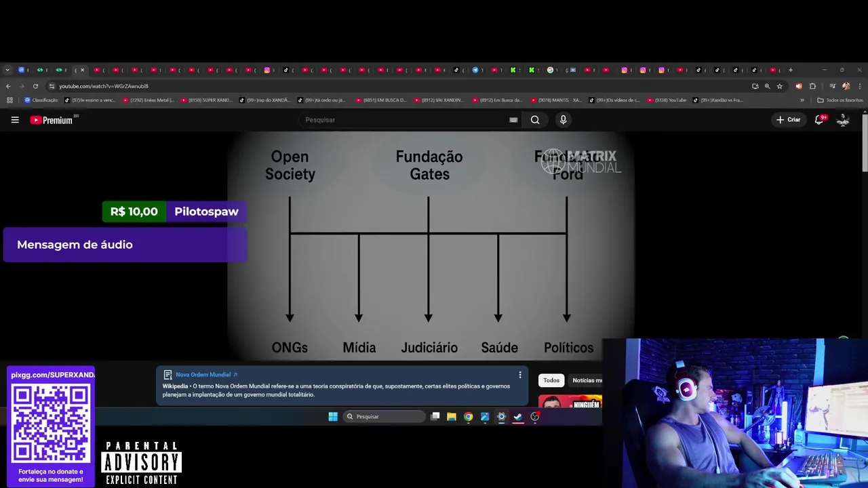The width and height of the screenshot is (868, 488).
Task: Open the Xandão vs Fra... bookmark
Action: tap(718, 100)
